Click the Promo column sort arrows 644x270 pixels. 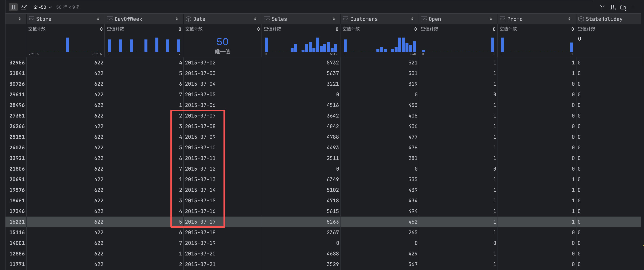coord(569,19)
